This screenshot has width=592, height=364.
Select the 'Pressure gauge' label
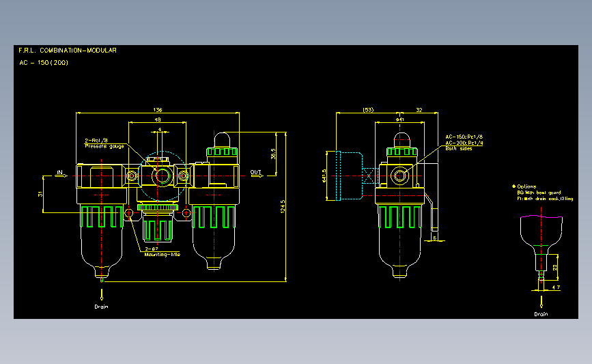(104, 146)
